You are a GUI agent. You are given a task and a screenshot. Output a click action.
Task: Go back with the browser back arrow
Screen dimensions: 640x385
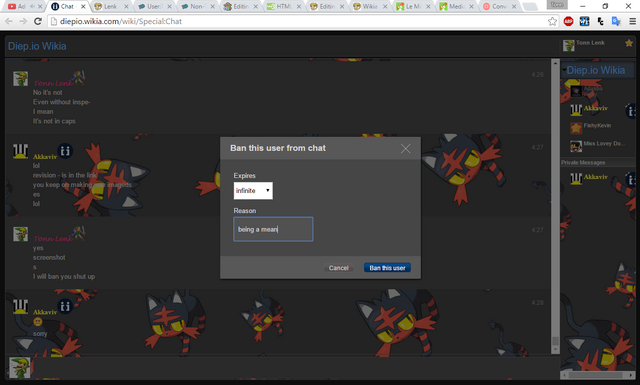click(x=9, y=21)
